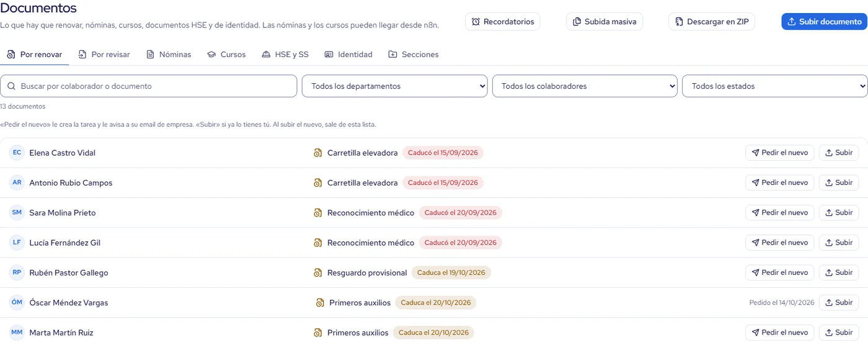Click renewal icon in Sara Molina Prieto row
Screen dimensions: 868x345
click(x=318, y=213)
